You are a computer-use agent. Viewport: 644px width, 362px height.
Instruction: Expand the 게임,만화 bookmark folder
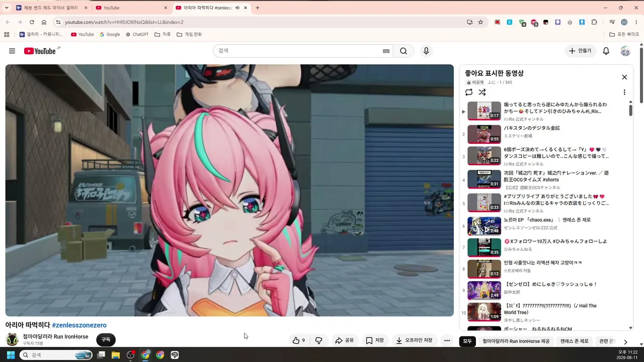(189, 34)
